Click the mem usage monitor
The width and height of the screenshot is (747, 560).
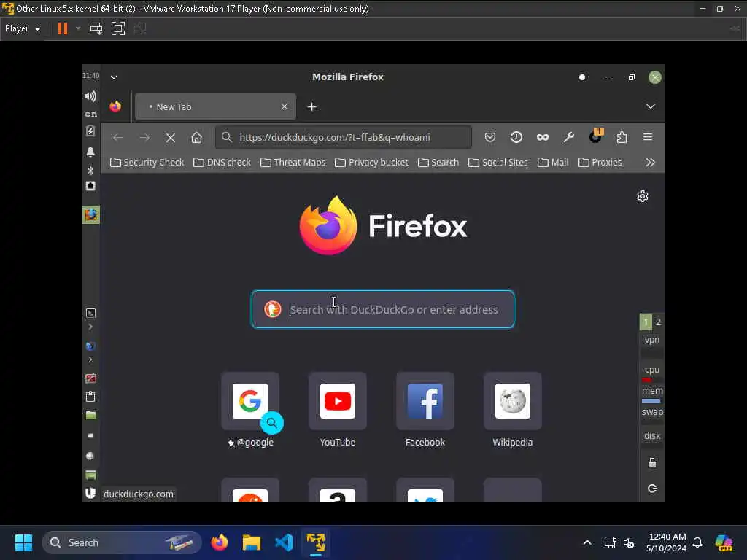pos(651,394)
